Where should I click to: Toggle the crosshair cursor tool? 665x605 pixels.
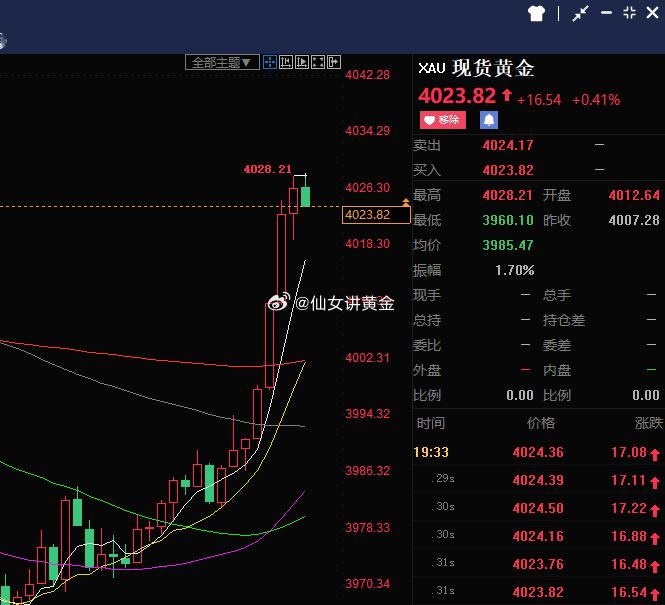(270, 63)
